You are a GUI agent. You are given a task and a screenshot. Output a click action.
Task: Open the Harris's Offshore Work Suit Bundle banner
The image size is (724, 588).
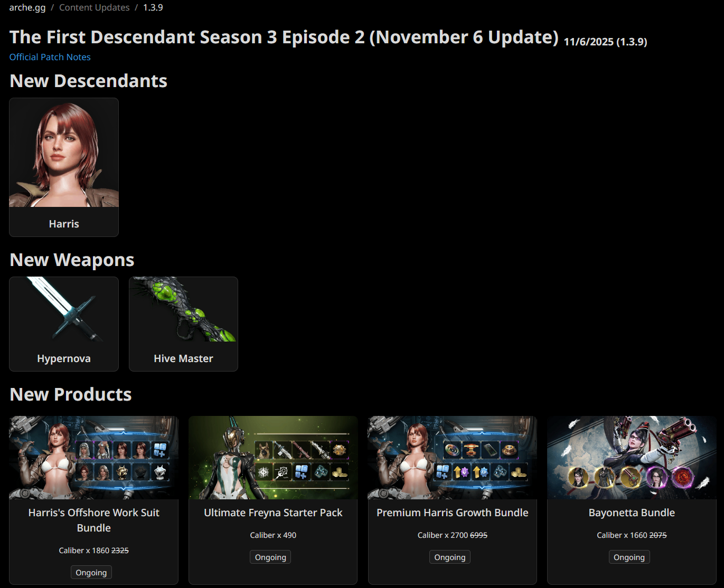[93, 458]
